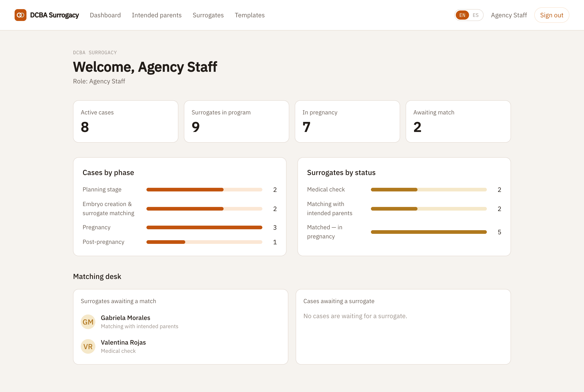Click the count 5 for Matched — in pregnancy
584x392 pixels.
pos(499,232)
